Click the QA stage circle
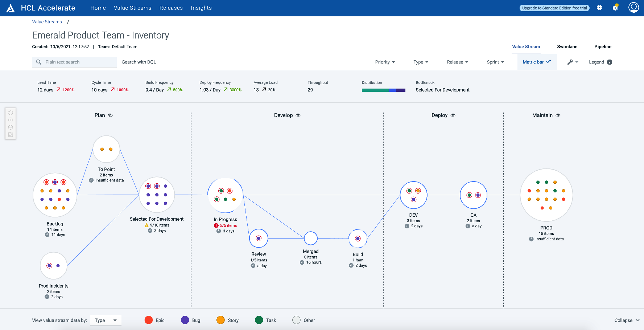Viewport: 644px width, 330px height. (x=474, y=195)
